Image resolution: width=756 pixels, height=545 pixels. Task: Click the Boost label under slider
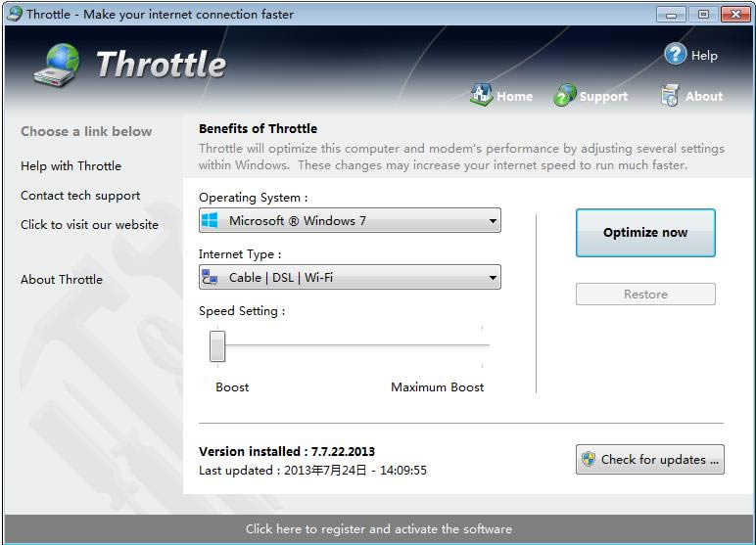click(x=232, y=386)
